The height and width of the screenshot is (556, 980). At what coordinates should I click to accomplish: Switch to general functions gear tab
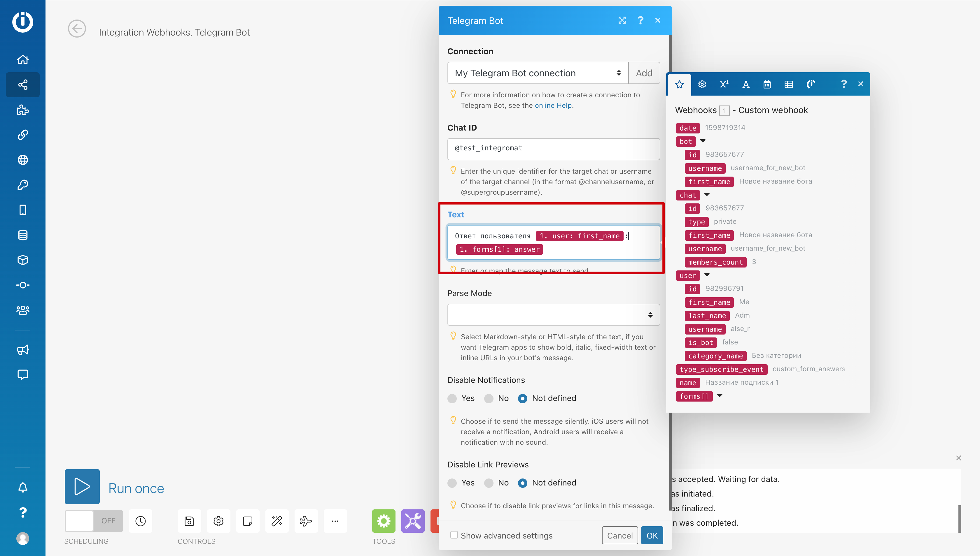coord(702,85)
